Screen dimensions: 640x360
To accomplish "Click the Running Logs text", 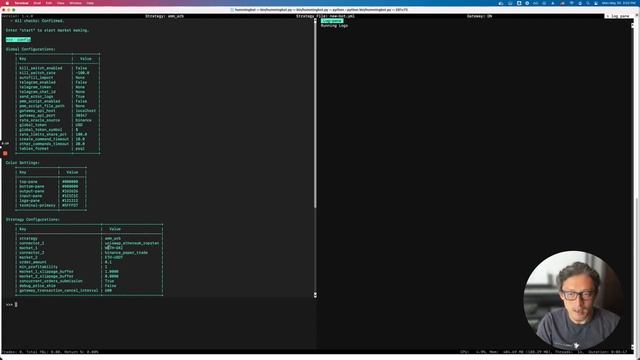I will pyautogui.click(x=334, y=26).
